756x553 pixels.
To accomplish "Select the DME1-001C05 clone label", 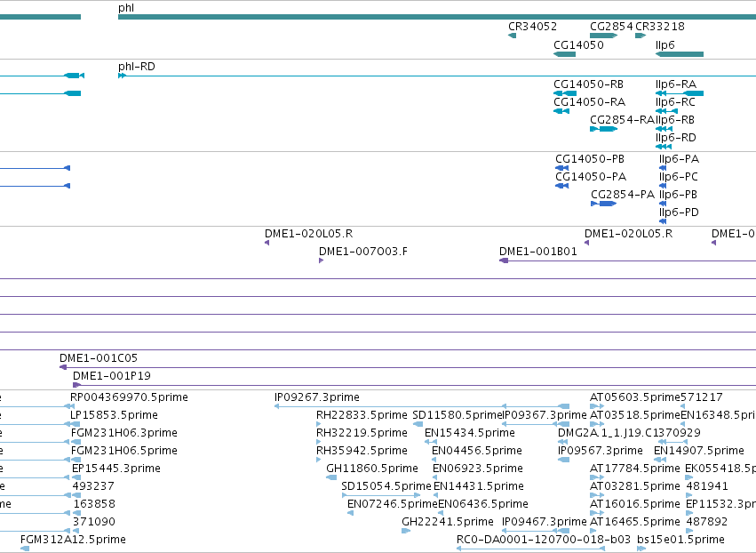I will click(99, 358).
